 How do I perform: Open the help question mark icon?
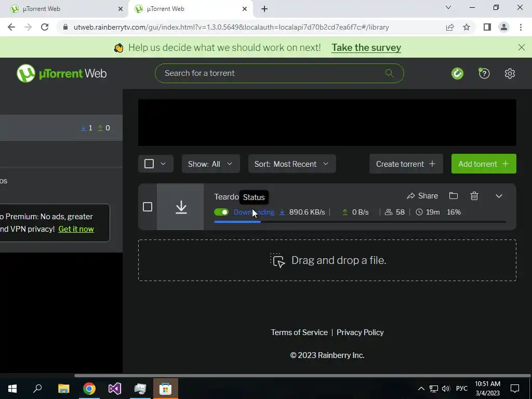pyautogui.click(x=484, y=73)
